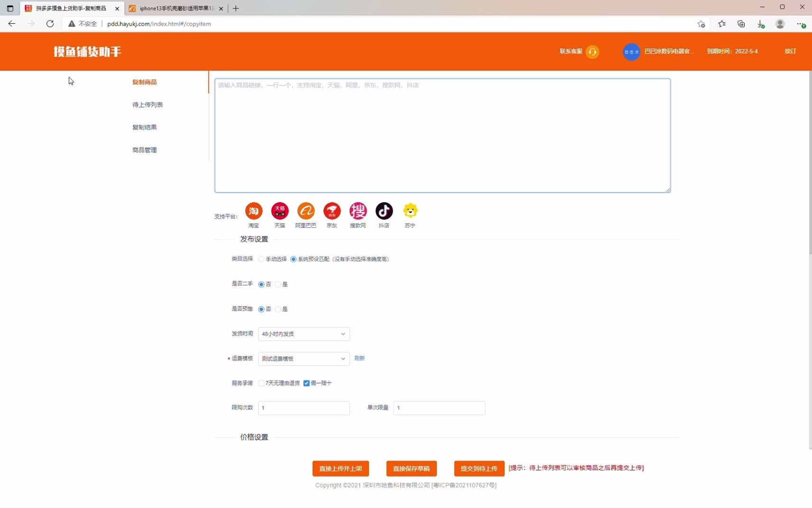Click the JD platform icon

332,211
